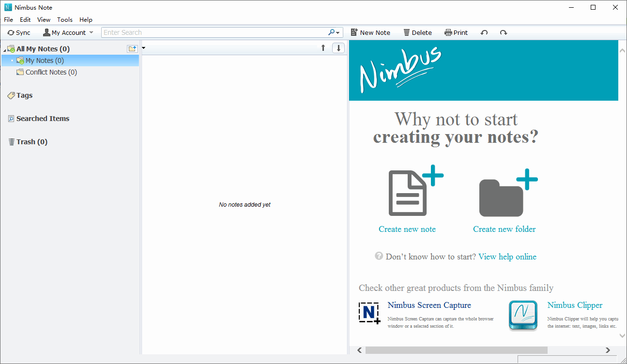Open the Nimbus Screen Capture link
Screen dimensions: 627x364
429,305
